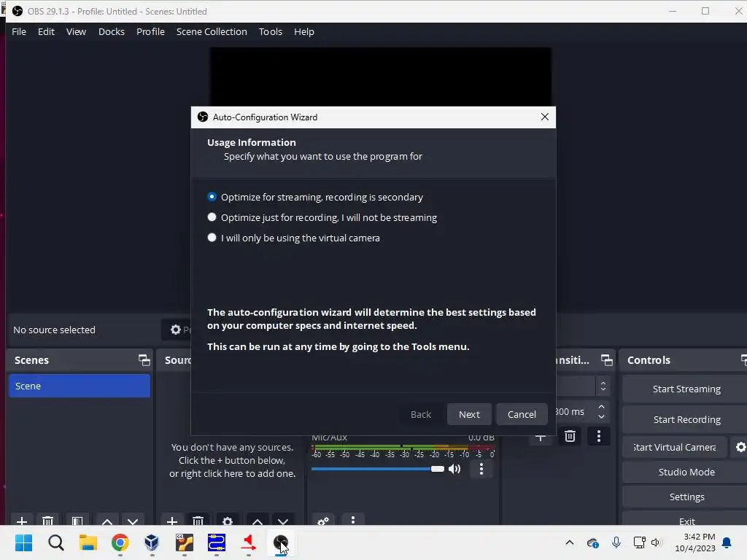This screenshot has height=560, width=747.
Task: Add a transition with the plus icon
Action: pos(541,437)
